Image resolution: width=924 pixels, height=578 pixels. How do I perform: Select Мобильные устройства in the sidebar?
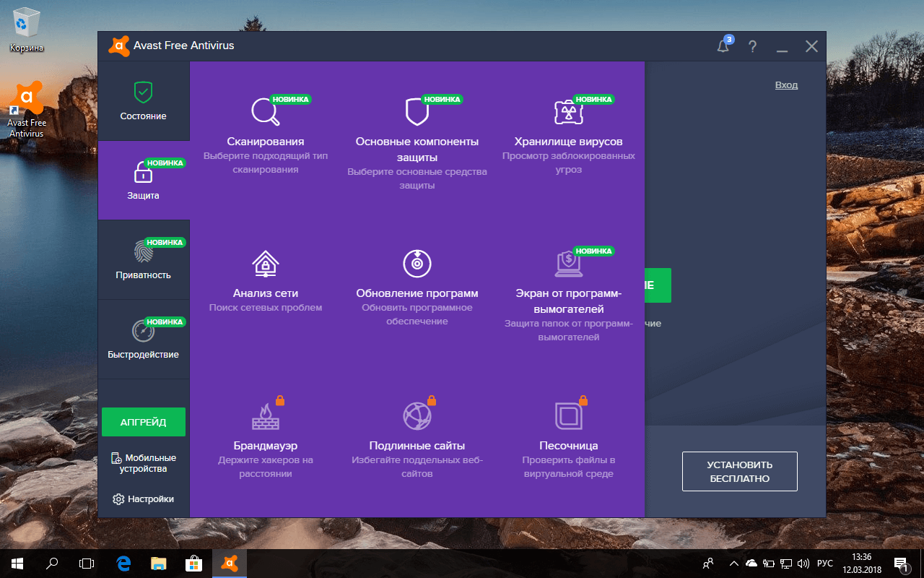point(144,464)
